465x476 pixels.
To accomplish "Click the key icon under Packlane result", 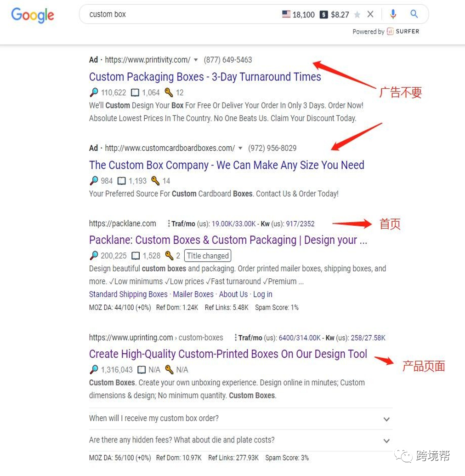I will click(169, 256).
